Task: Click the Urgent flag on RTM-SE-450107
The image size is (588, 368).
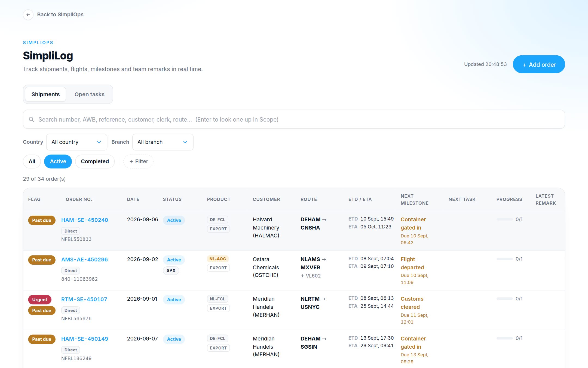Action: pyautogui.click(x=40, y=300)
